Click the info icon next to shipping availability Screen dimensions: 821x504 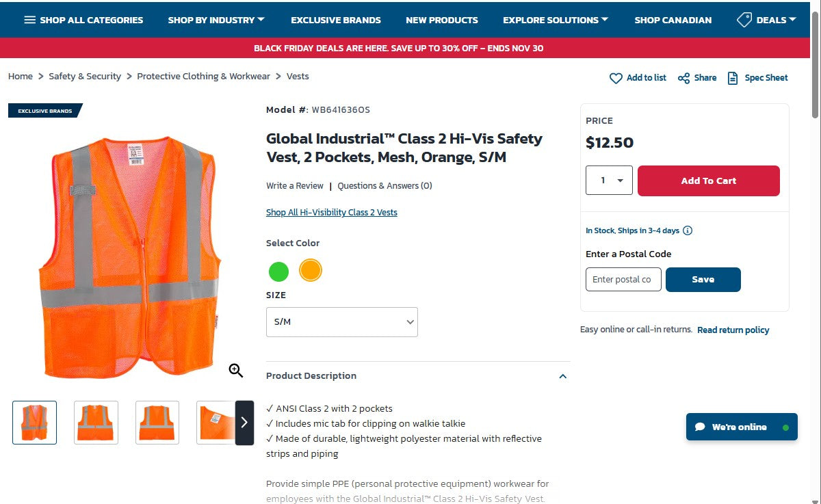point(688,230)
